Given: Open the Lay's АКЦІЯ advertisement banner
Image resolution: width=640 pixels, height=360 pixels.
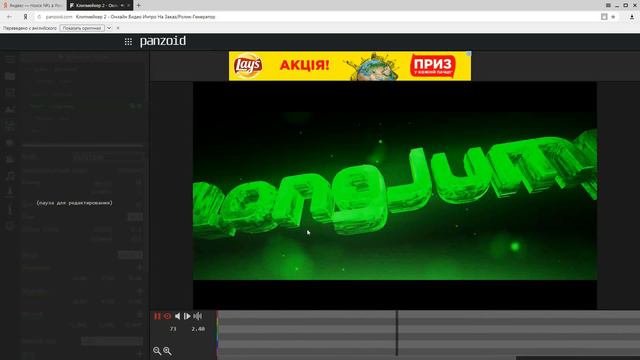Looking at the screenshot, I should [x=350, y=66].
